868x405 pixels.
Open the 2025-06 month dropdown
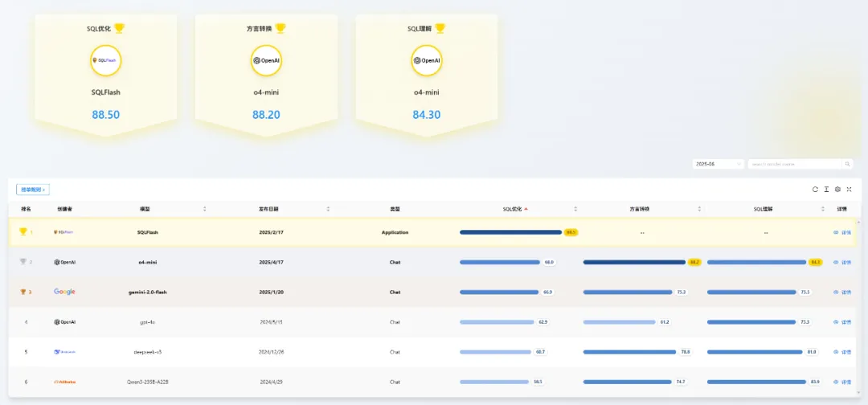tap(718, 164)
